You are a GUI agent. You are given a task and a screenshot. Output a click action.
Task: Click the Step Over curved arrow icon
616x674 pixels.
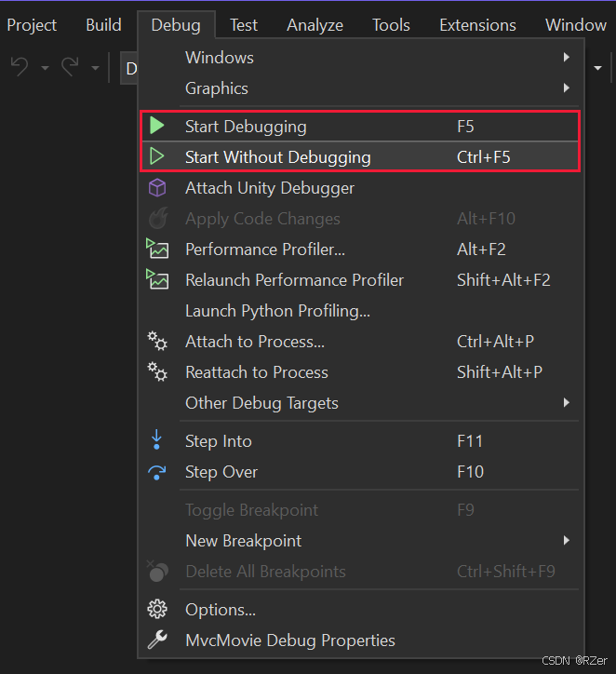point(157,472)
